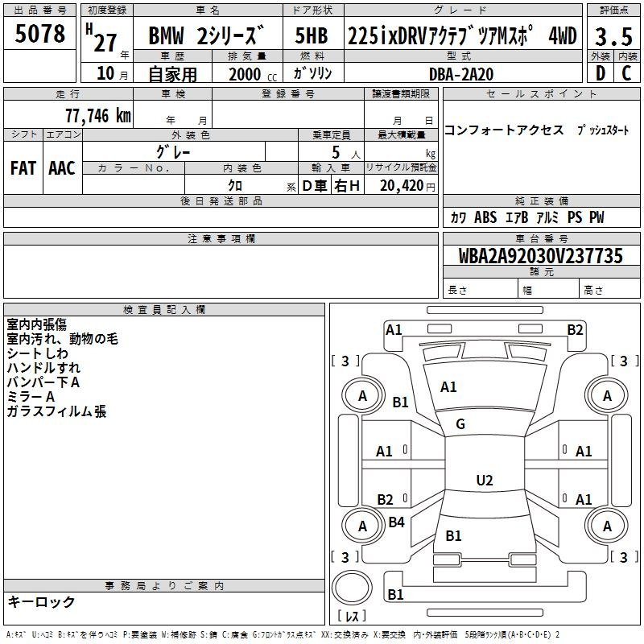Click the exterior grade D
The width and height of the screenshot is (644, 644).
pos(601,73)
